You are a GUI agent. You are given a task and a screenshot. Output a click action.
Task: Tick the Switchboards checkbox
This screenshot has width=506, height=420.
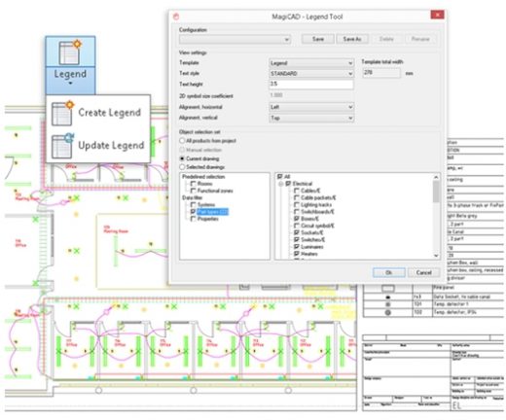(297, 212)
